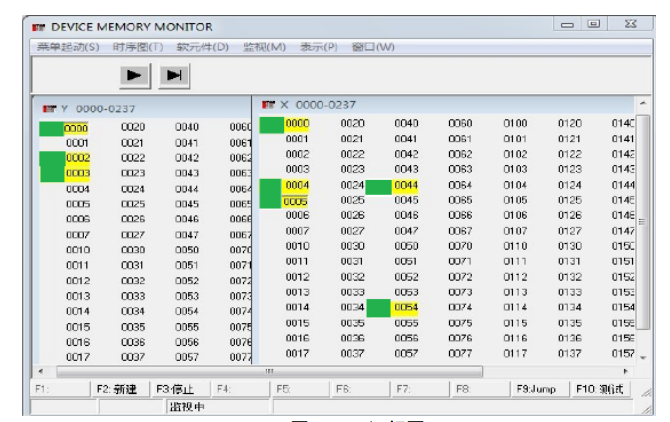Select device 0052 in the Y window
The height and width of the screenshot is (422, 670).
point(187,281)
